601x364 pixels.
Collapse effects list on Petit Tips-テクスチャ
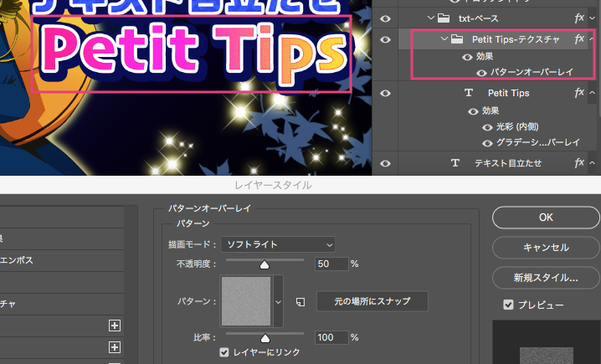coord(592,39)
